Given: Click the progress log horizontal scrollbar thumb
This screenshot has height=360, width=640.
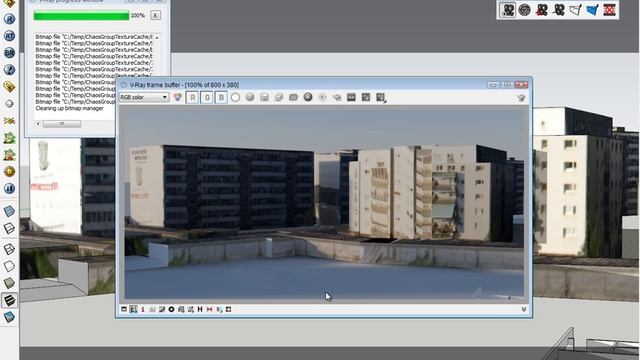Looking at the screenshot, I should click(x=62, y=124).
